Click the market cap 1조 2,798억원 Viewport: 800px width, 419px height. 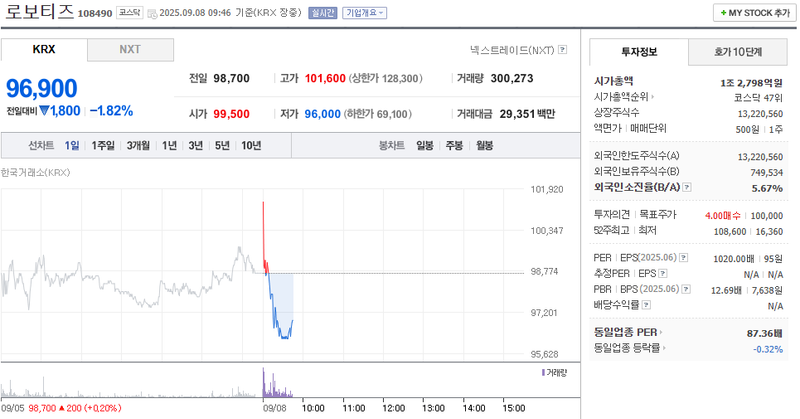pyautogui.click(x=751, y=83)
